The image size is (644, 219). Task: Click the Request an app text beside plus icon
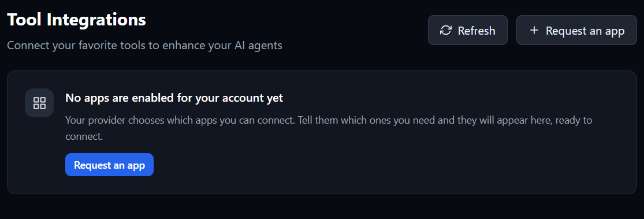(585, 31)
